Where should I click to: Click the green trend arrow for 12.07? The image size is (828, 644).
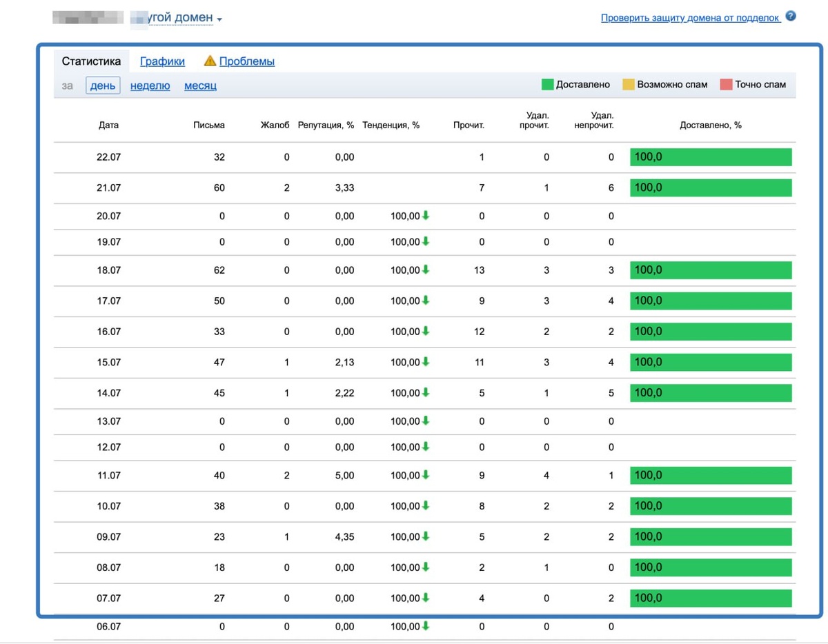(426, 446)
